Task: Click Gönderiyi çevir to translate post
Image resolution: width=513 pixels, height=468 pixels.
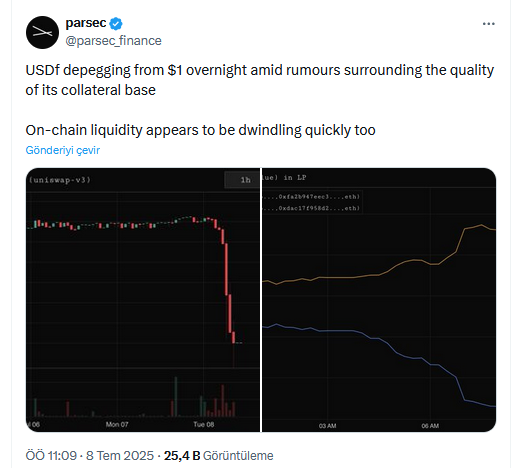Action: pyautogui.click(x=63, y=150)
